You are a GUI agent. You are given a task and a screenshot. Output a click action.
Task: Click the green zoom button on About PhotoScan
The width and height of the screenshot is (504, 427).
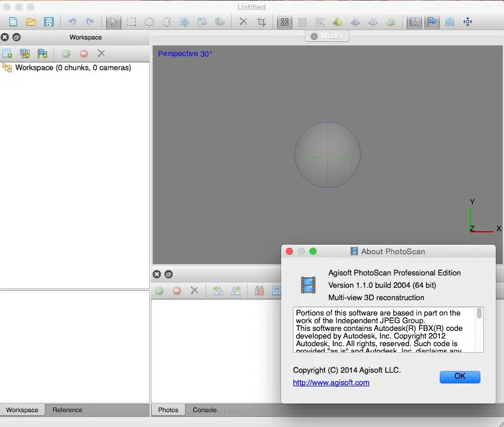point(313,251)
